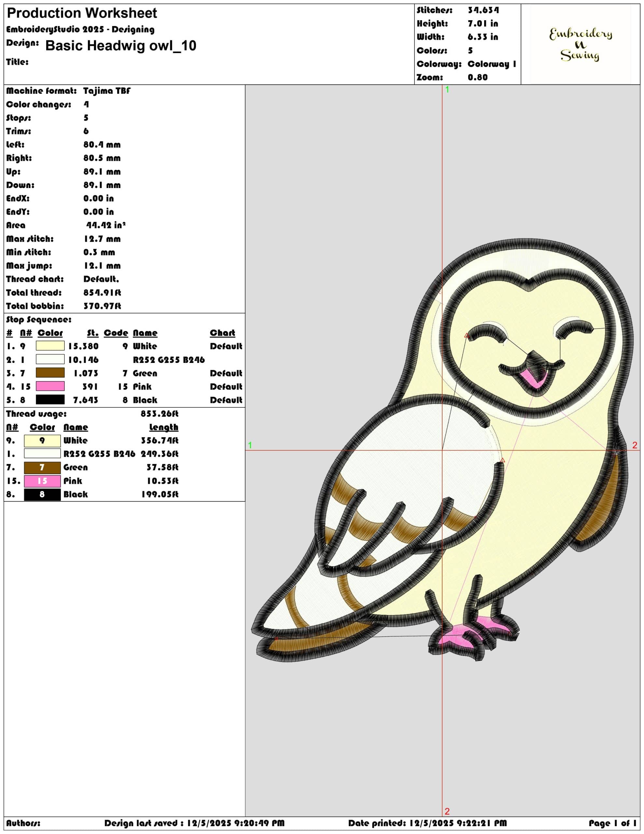Click the Width value 6.33 in
The height and width of the screenshot is (834, 644).
pos(483,37)
